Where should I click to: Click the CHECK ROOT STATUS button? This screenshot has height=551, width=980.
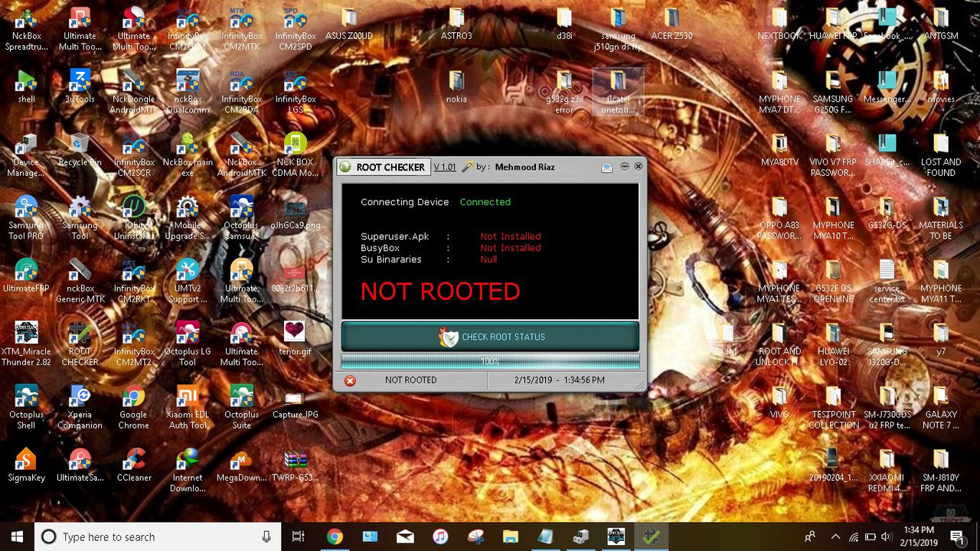click(490, 337)
